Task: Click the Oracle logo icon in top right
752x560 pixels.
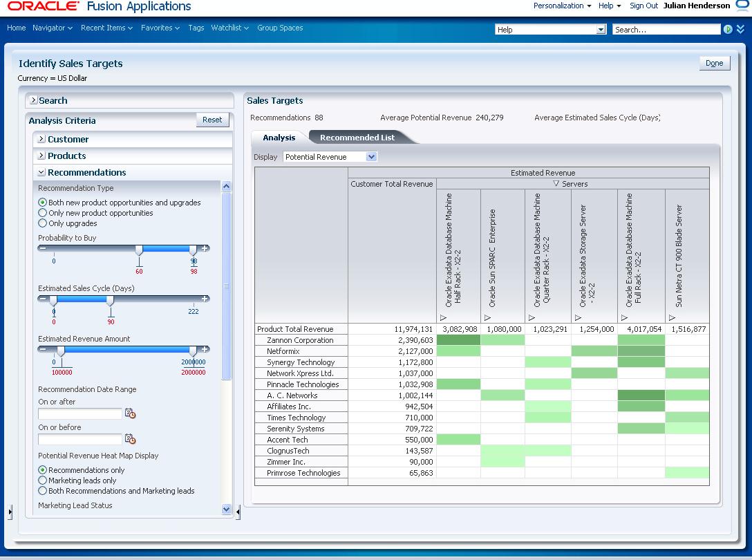Action: pos(741,6)
